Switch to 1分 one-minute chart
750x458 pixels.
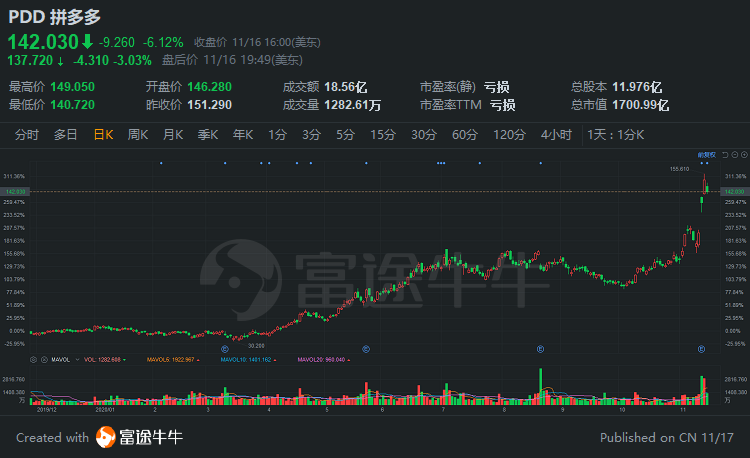277,135
